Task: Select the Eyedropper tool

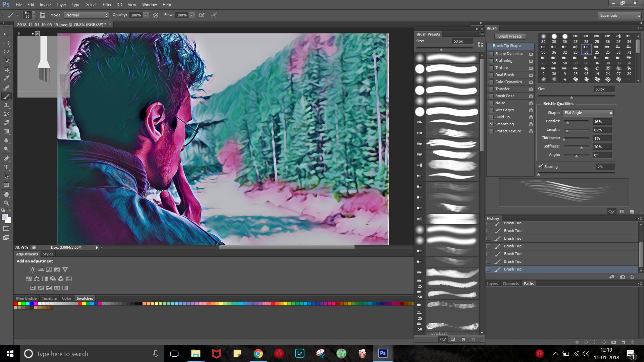Action: pyautogui.click(x=6, y=78)
